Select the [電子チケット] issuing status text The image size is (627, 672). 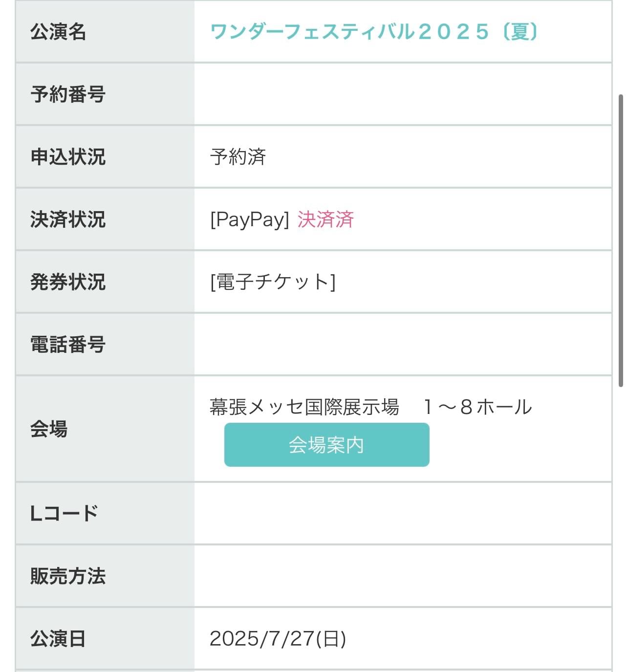[x=273, y=282]
